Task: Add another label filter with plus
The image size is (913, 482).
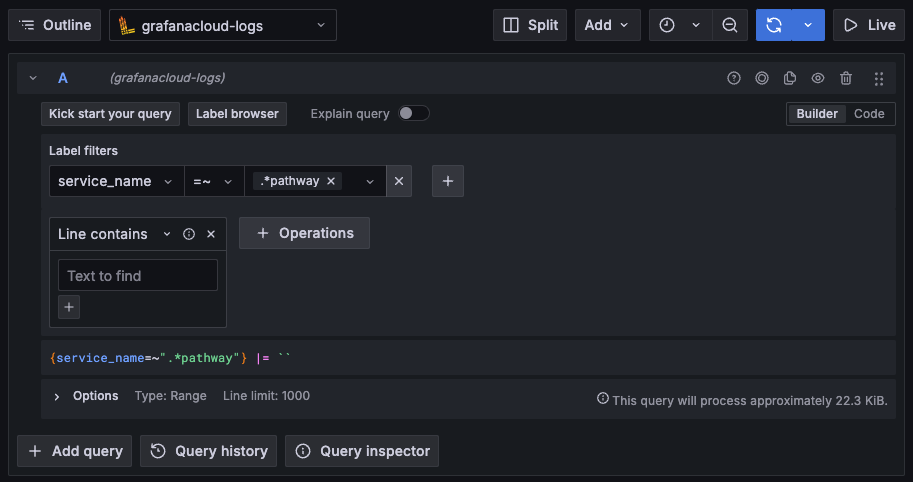Action: (x=448, y=181)
